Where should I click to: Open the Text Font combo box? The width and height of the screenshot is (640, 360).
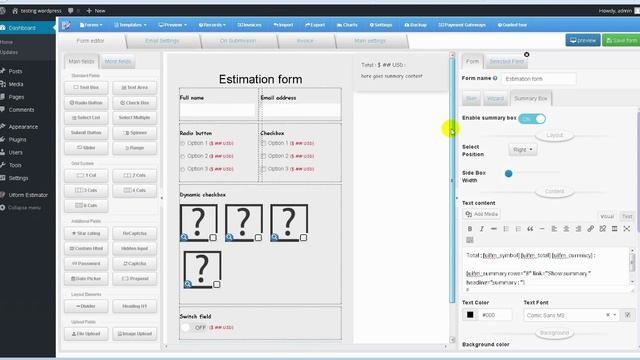click(571, 315)
